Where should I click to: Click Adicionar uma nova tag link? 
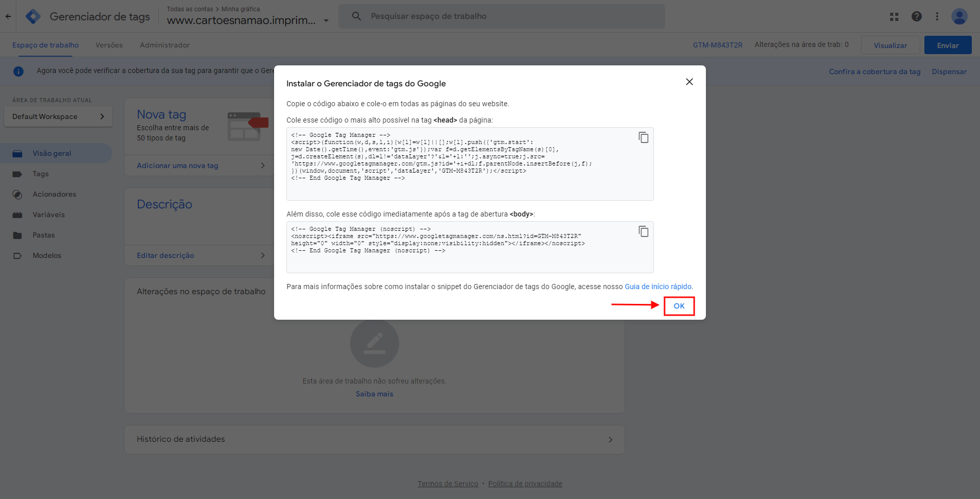tap(178, 165)
